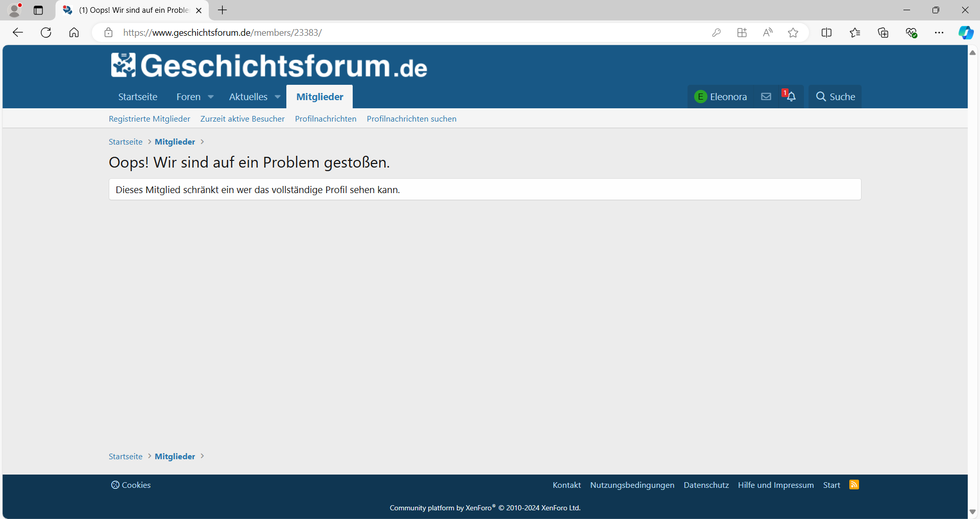980x519 pixels.
Task: Open the Datenschutz page
Action: (x=706, y=485)
